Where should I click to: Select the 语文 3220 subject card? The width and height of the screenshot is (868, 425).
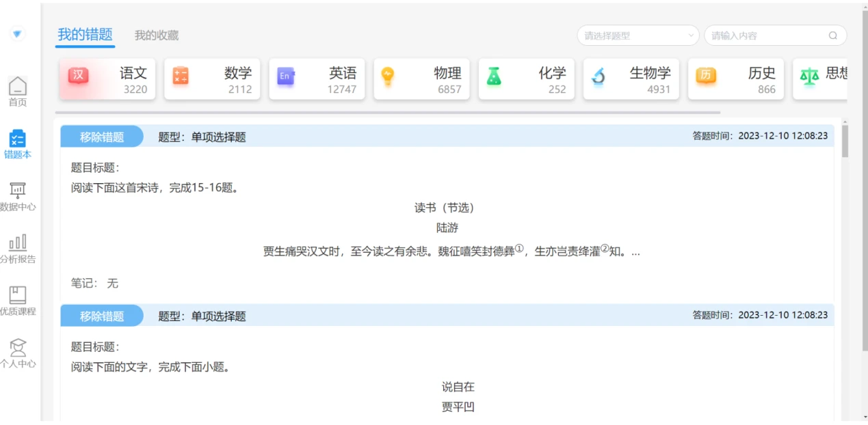[107, 79]
